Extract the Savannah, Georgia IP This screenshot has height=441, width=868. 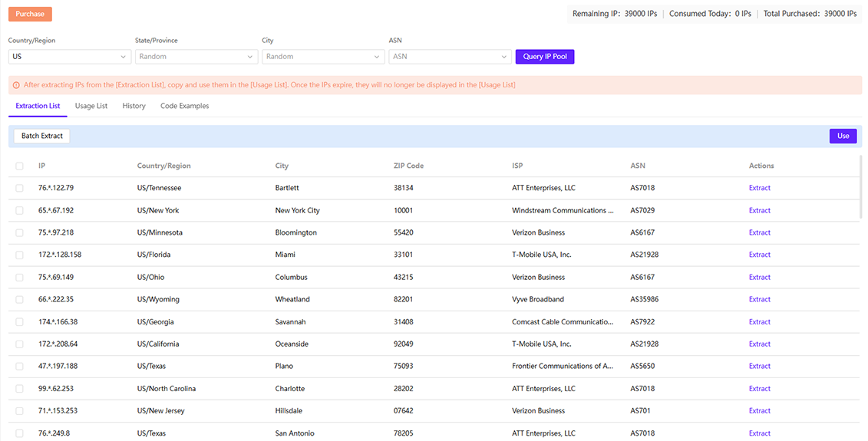[x=760, y=321]
